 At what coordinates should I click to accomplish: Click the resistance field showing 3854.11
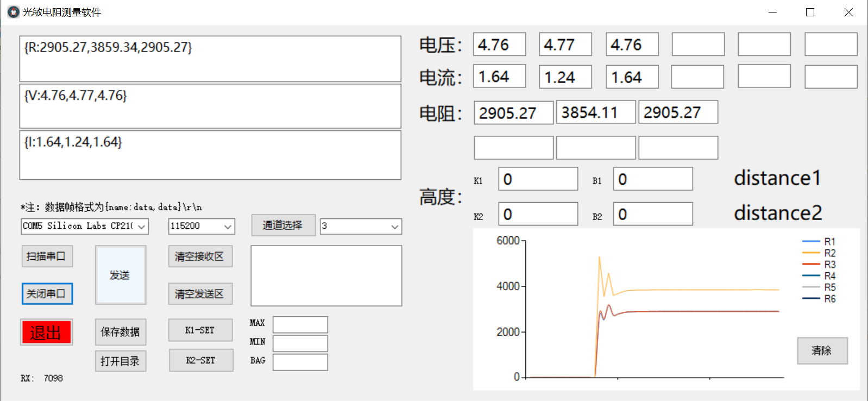pyautogui.click(x=596, y=112)
